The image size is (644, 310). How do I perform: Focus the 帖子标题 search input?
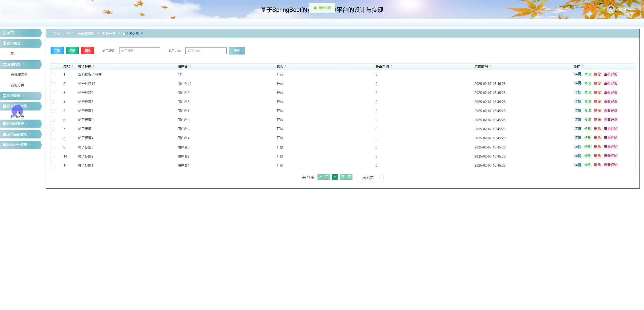(x=140, y=51)
